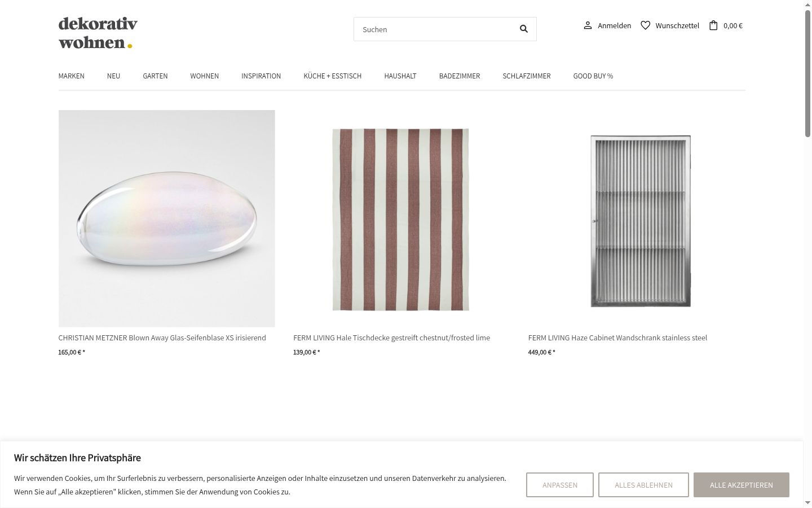
Task: Open the NEU category
Action: pos(113,76)
